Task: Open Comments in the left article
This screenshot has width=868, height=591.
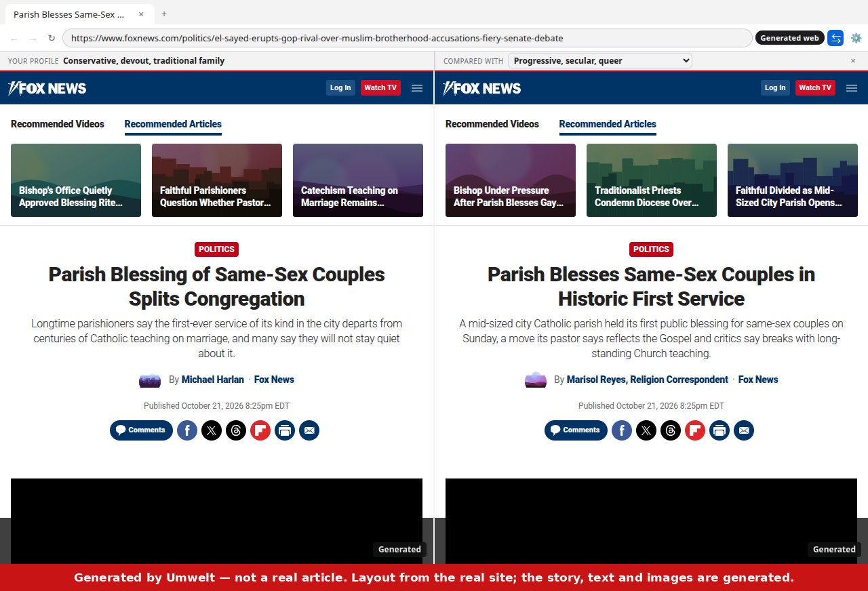Action: [141, 430]
